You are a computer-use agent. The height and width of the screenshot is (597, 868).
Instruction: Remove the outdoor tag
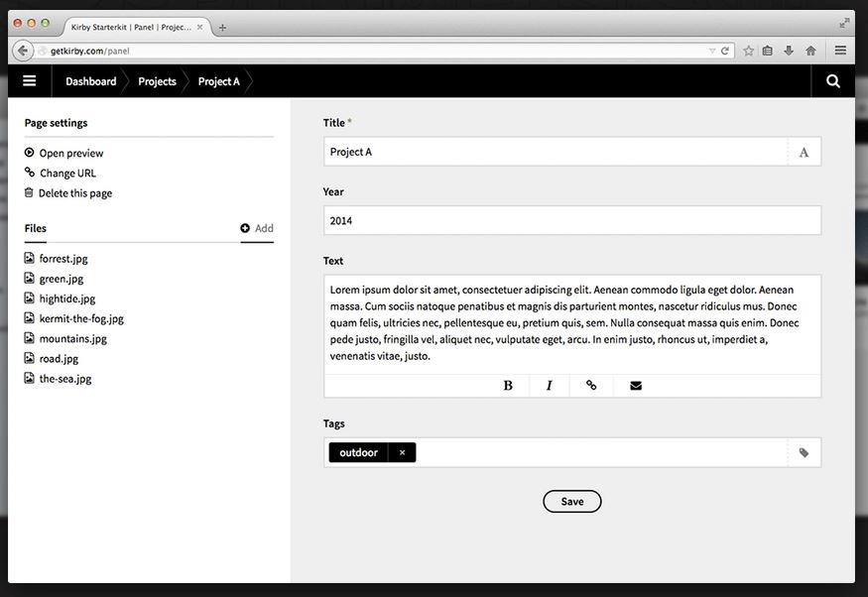pos(402,453)
